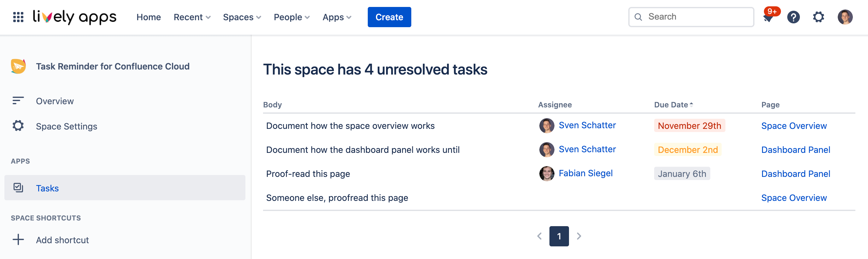Click the Task Reminder for Confluence Cloud title
This screenshot has height=259, width=868.
tap(113, 66)
